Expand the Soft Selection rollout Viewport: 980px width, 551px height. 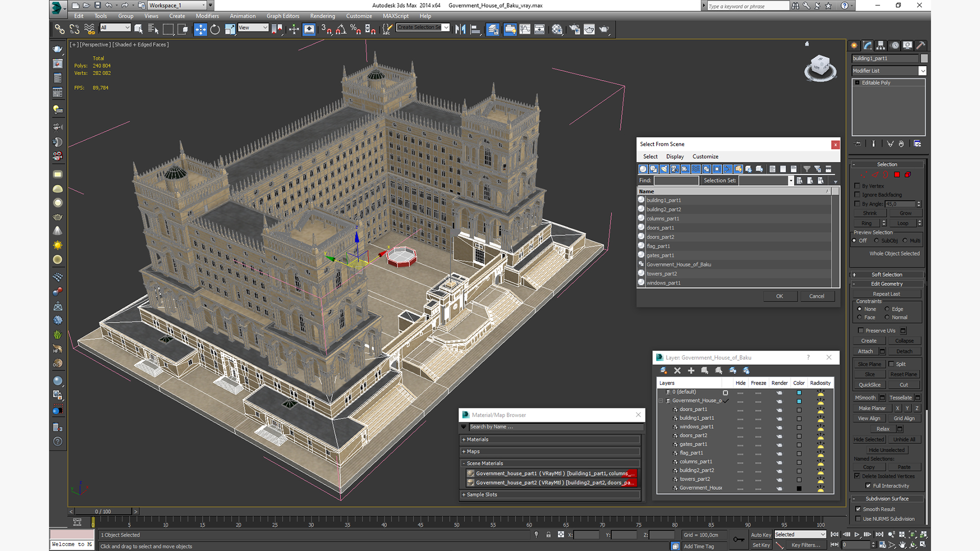(x=887, y=274)
